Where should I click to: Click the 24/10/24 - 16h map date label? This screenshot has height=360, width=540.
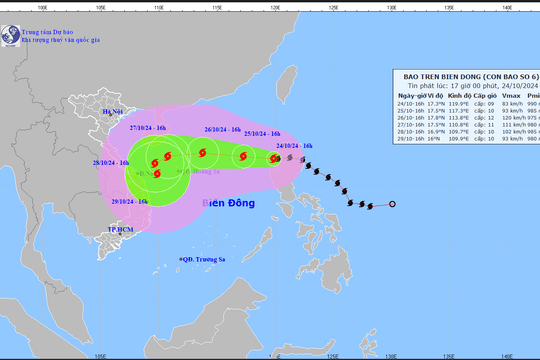click(x=294, y=146)
